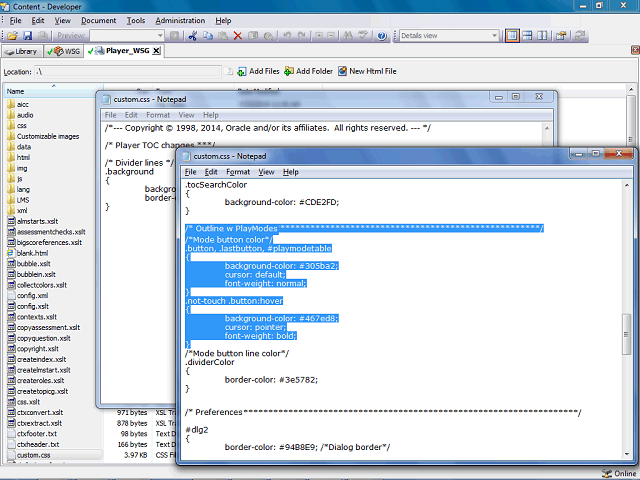Open the Administration menu
This screenshot has width=640, height=480.
coord(180,21)
